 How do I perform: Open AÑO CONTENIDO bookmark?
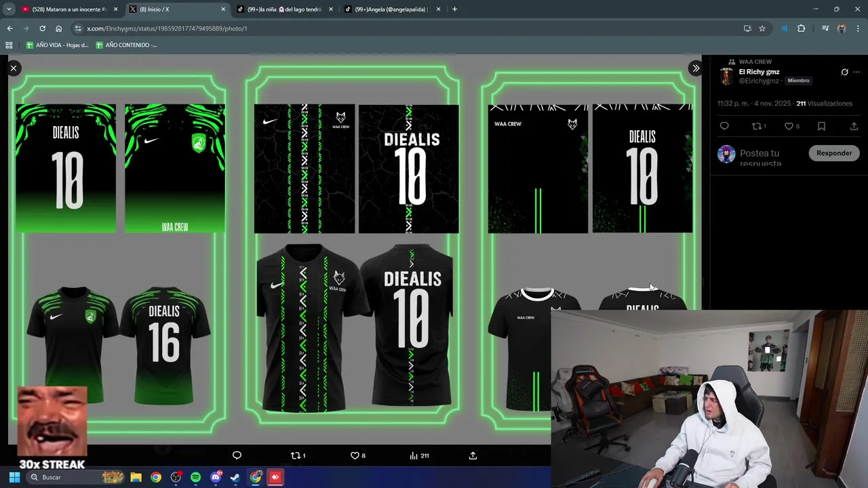[126, 45]
